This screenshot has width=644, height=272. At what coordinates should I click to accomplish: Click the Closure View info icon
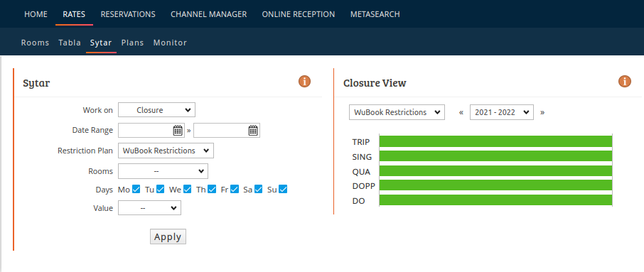coord(624,82)
